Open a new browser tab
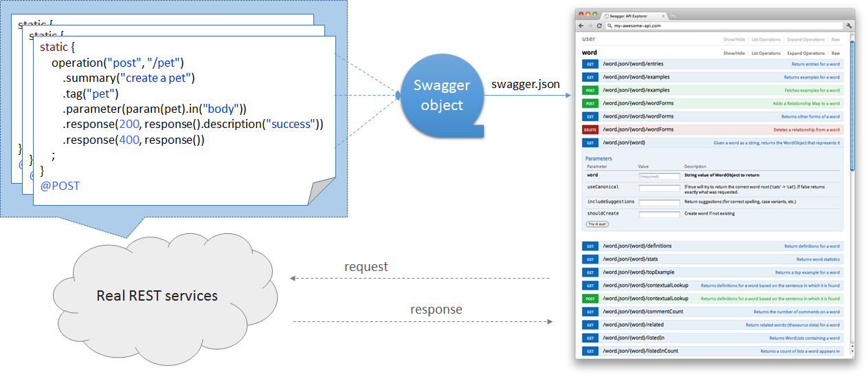Image resolution: width=868 pixels, height=377 pixels. tap(672, 16)
